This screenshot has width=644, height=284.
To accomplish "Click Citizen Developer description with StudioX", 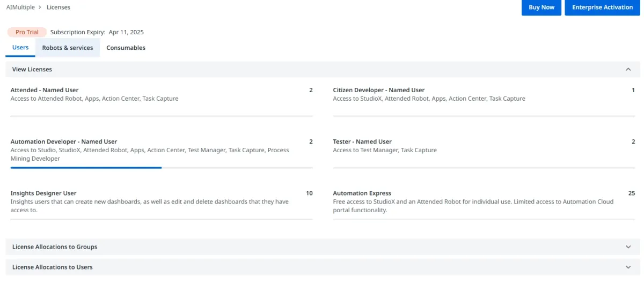I will (429, 99).
